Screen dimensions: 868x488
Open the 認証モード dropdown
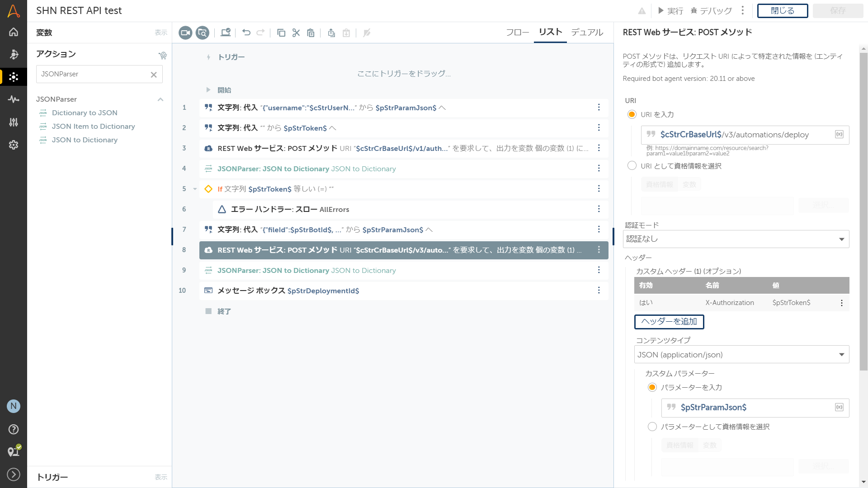[x=736, y=239]
